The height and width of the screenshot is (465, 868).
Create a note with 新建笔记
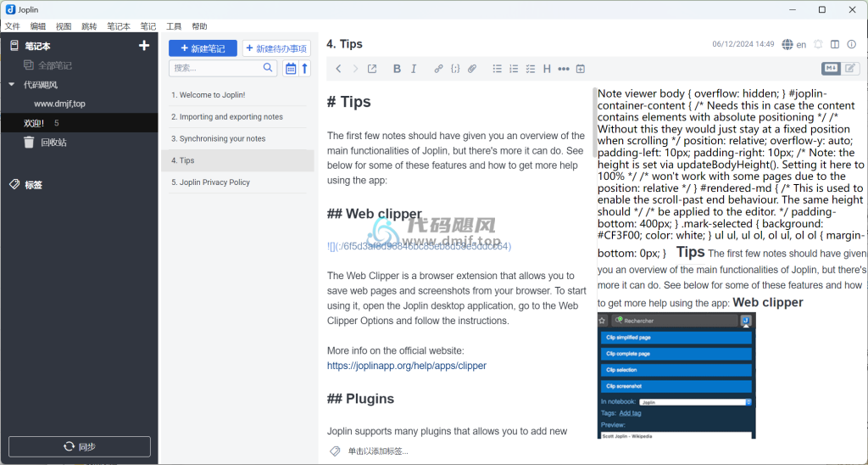[x=203, y=48]
